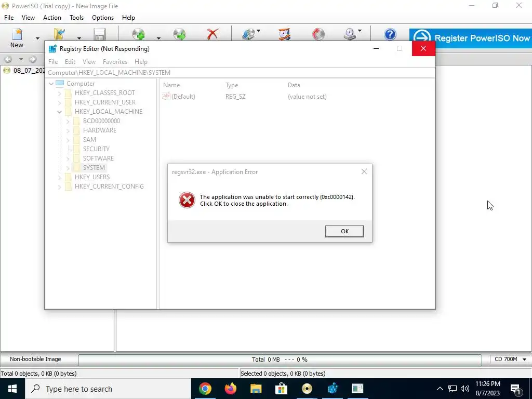Open Google Chrome from taskbar
The width and height of the screenshot is (532, 399).
205,389
